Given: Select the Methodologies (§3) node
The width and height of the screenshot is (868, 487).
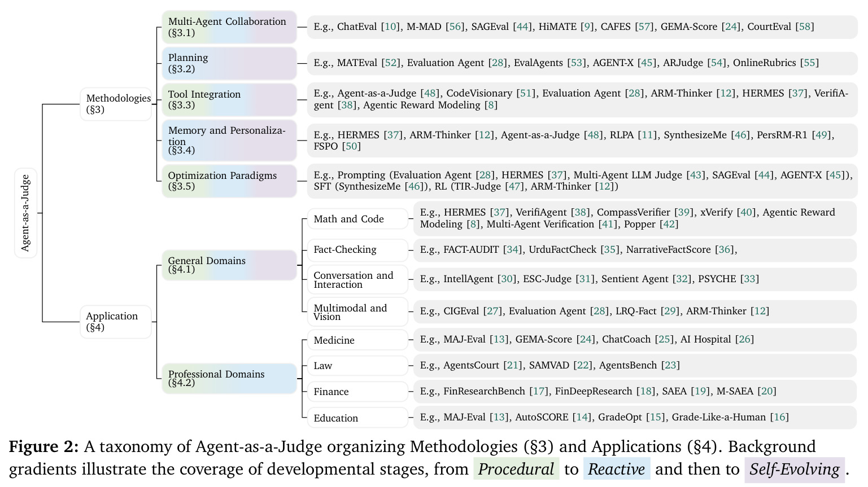Looking at the screenshot, I should [116, 104].
